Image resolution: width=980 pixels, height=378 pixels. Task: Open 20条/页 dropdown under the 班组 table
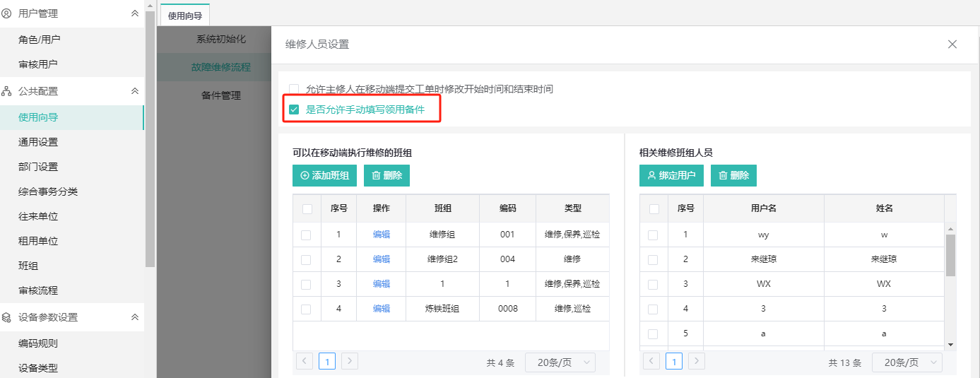(560, 362)
